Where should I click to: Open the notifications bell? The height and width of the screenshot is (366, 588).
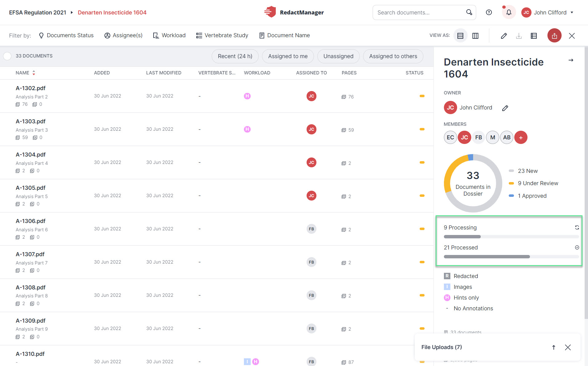(x=509, y=12)
